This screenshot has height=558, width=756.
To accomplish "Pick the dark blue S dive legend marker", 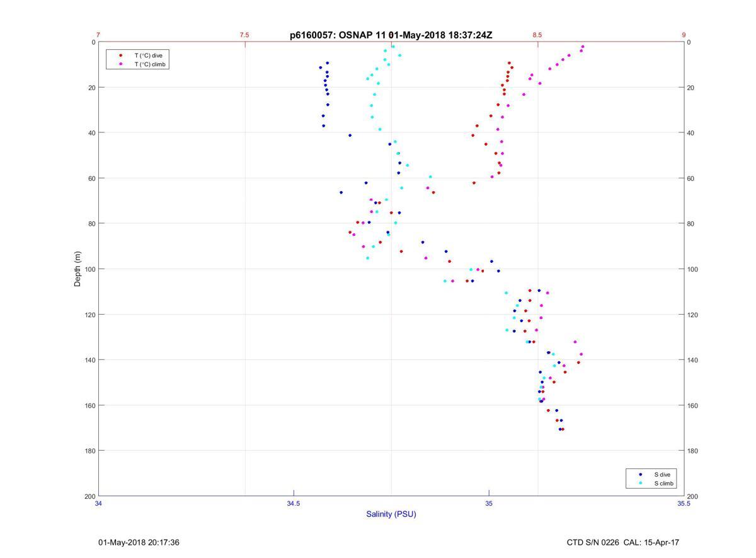I will [x=641, y=474].
